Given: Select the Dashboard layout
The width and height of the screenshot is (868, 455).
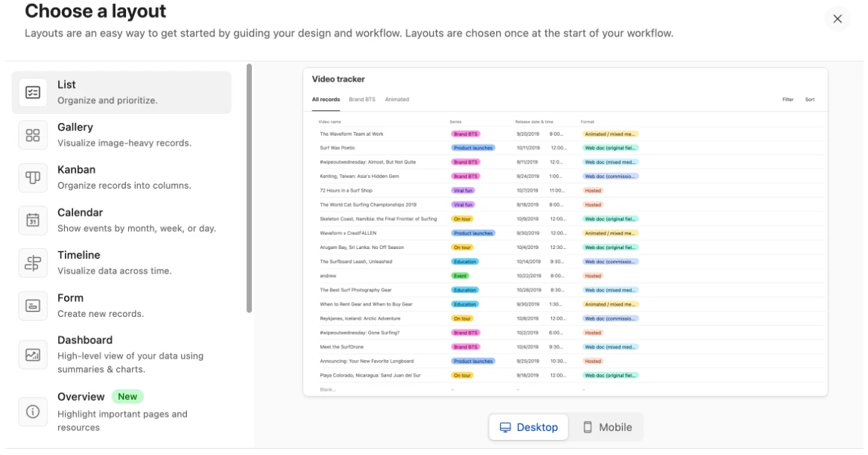Looking at the screenshot, I should pyautogui.click(x=121, y=355).
